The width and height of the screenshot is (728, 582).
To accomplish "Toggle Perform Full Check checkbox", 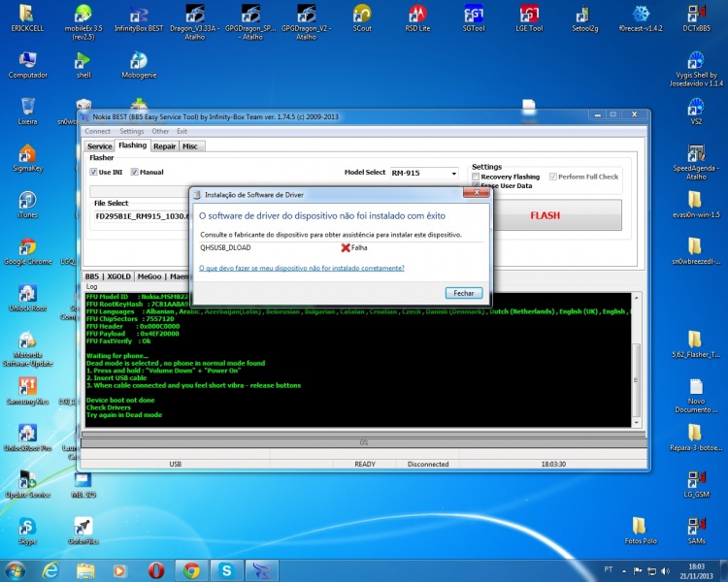I will tap(553, 177).
